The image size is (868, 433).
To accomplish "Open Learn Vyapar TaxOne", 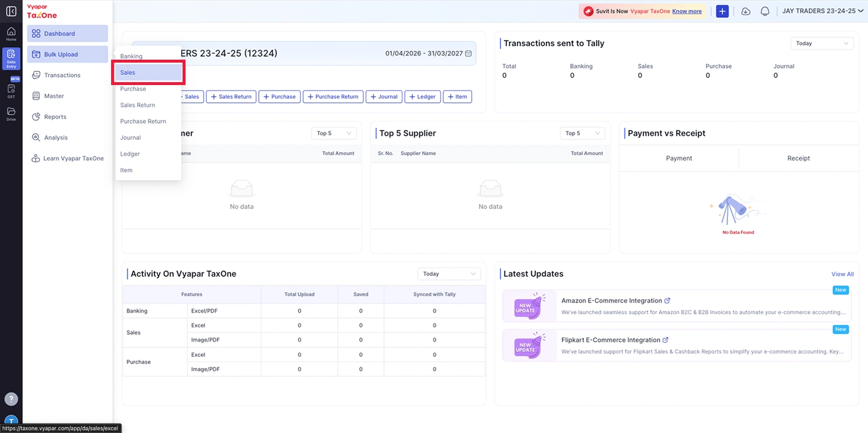I will [x=67, y=158].
